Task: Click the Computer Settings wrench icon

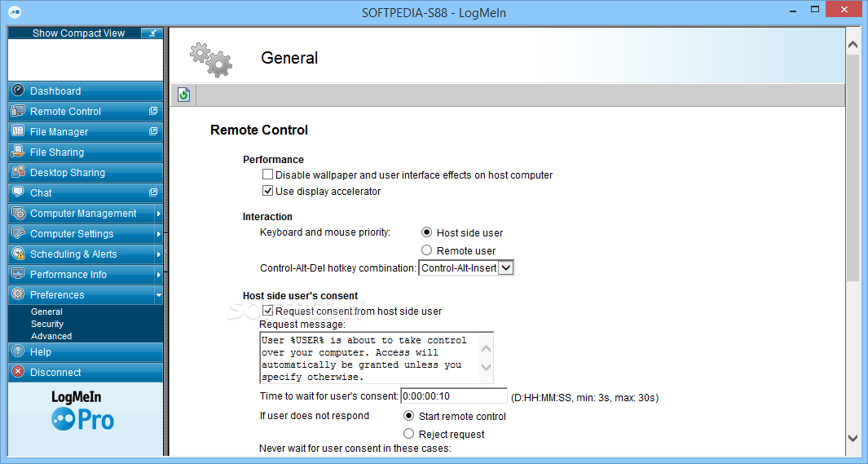Action: (x=18, y=233)
